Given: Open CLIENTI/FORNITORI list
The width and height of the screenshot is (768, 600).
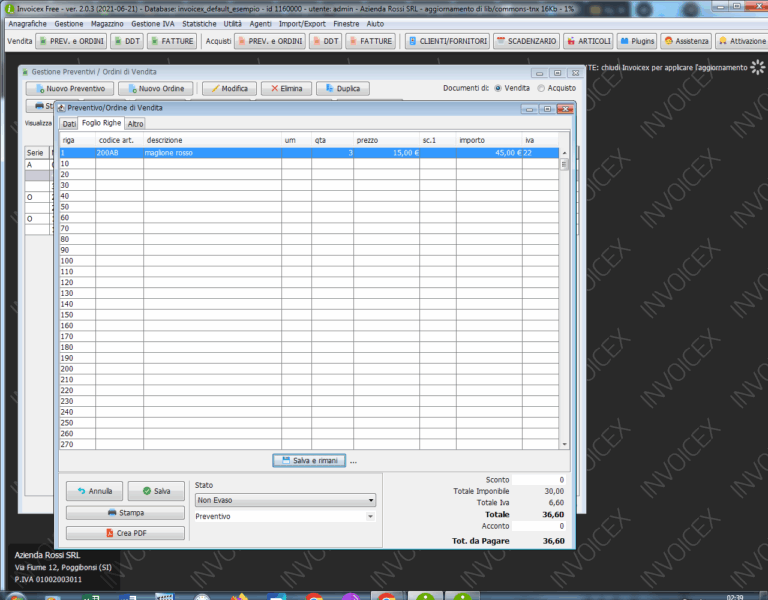Looking at the screenshot, I should click(x=448, y=41).
